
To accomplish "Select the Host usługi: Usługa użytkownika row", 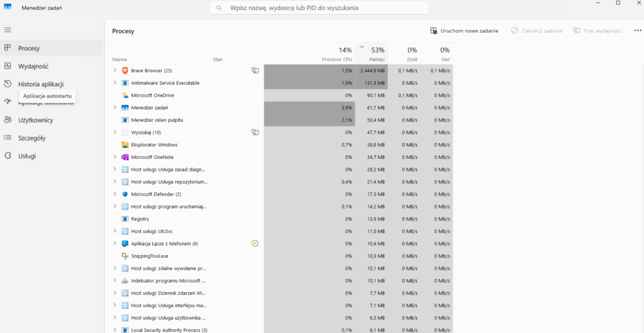I will (x=279, y=318).
